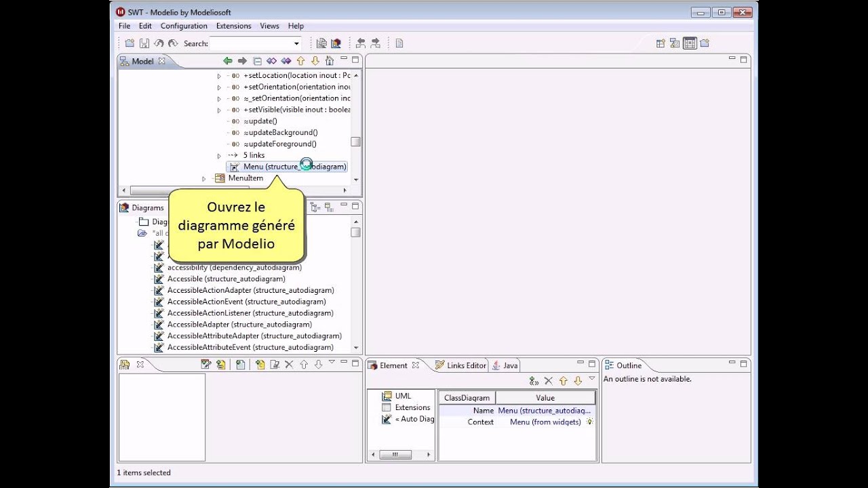Click the Name value cell Menu (structure_autodiag...
868x488 pixels.
[545, 411]
